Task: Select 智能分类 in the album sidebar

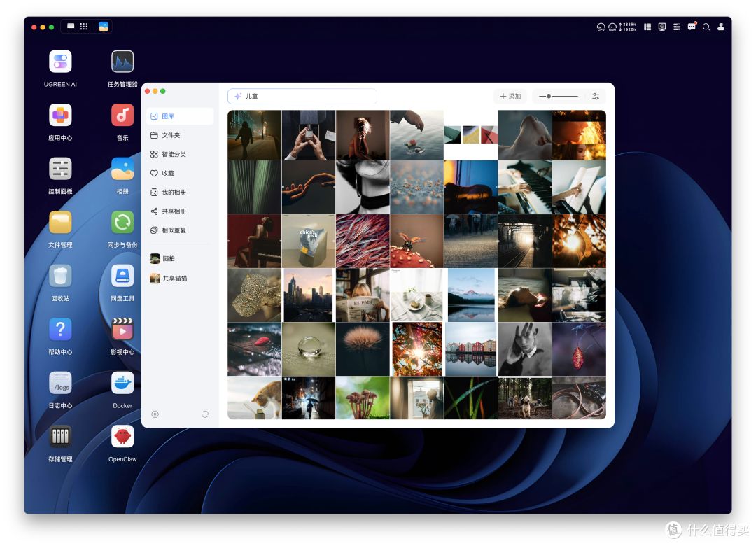Action: click(180, 154)
